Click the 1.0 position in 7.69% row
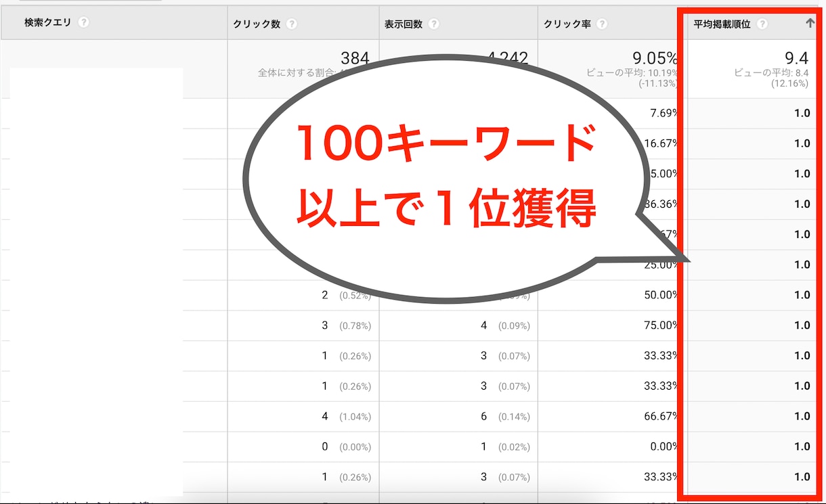The image size is (826, 504). pyautogui.click(x=802, y=113)
